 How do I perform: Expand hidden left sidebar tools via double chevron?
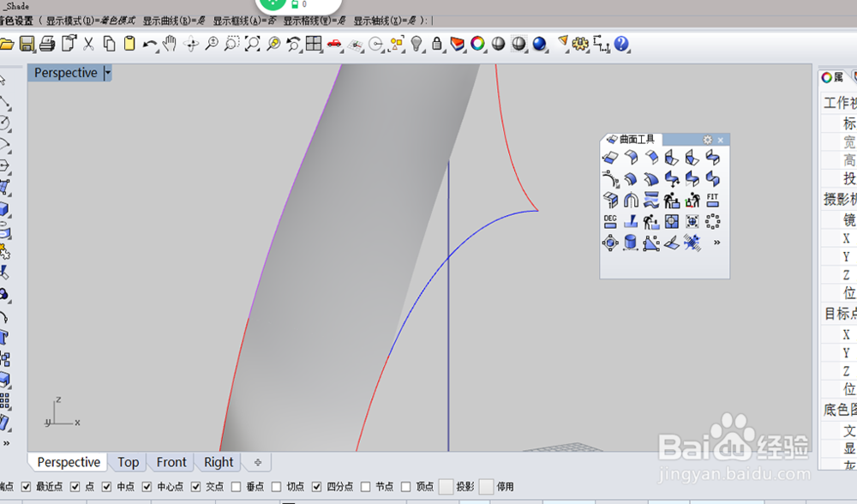pyautogui.click(x=6, y=443)
